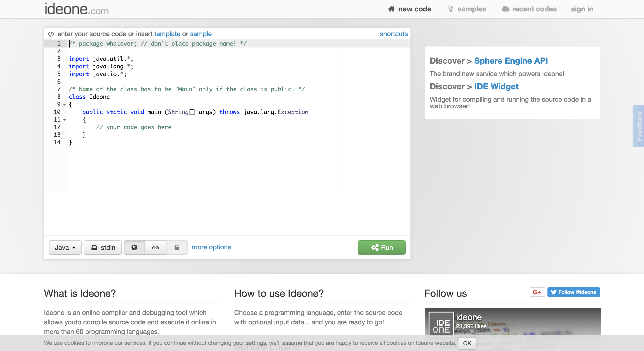Click the public static void main line
This screenshot has width=644, height=351.
(x=195, y=112)
